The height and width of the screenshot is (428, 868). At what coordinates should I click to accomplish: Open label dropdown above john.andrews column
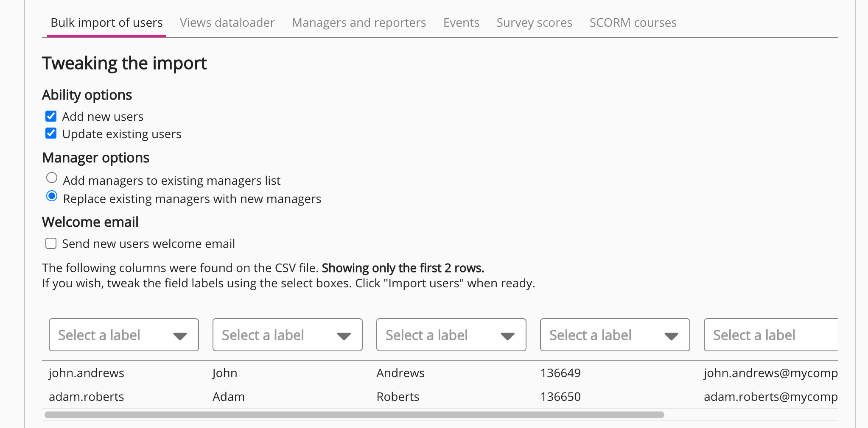123,335
